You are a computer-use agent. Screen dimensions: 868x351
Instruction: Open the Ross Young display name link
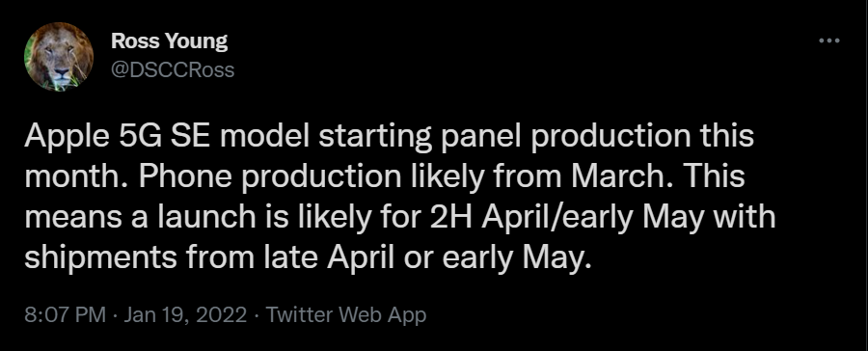coord(170,40)
